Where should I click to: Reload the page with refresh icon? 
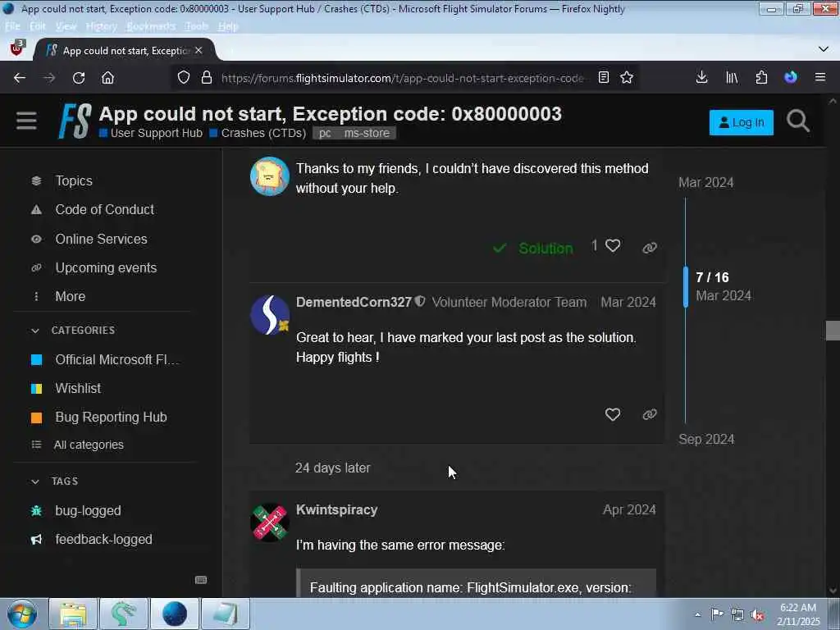click(x=79, y=78)
